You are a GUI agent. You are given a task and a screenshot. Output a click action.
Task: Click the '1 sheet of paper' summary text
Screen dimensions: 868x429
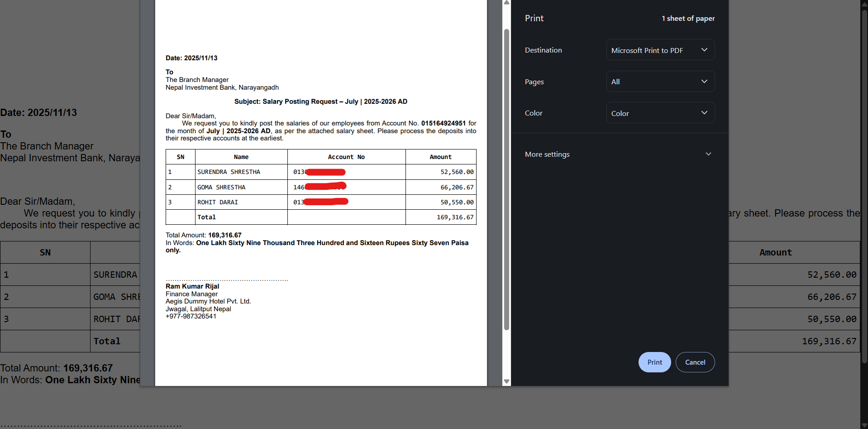pyautogui.click(x=688, y=19)
